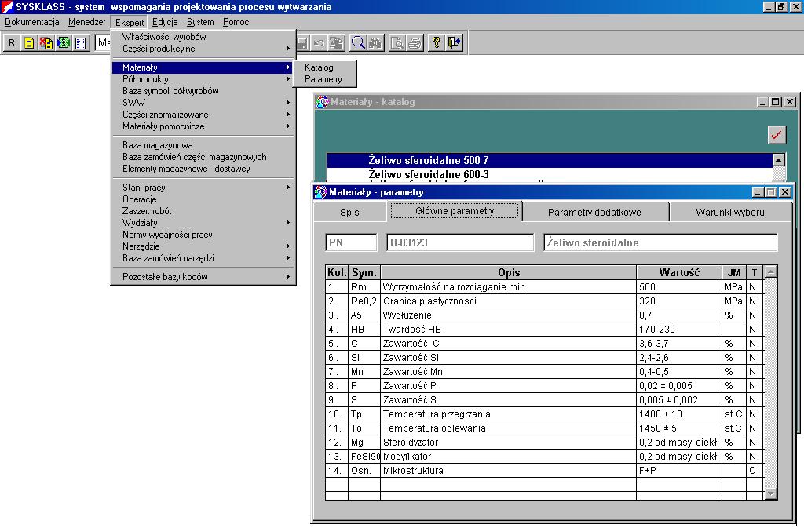Select Baza magazynowa menu entry
The width and height of the screenshot is (804, 532).
[203, 146]
